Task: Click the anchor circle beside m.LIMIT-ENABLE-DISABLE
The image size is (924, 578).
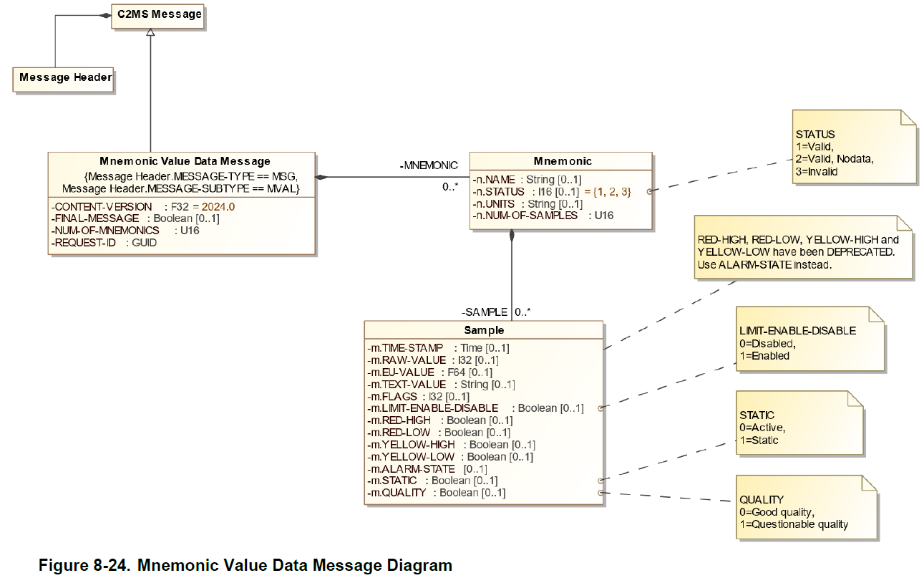Action: pos(600,408)
